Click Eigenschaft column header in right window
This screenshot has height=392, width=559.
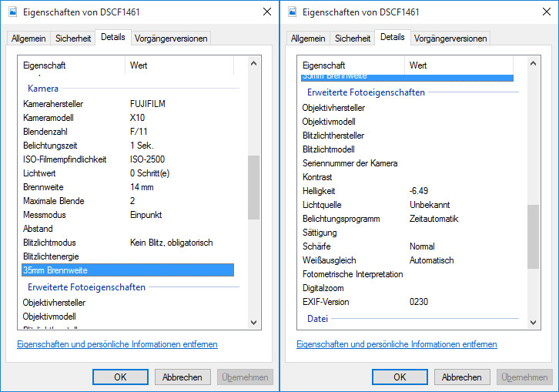[351, 65]
